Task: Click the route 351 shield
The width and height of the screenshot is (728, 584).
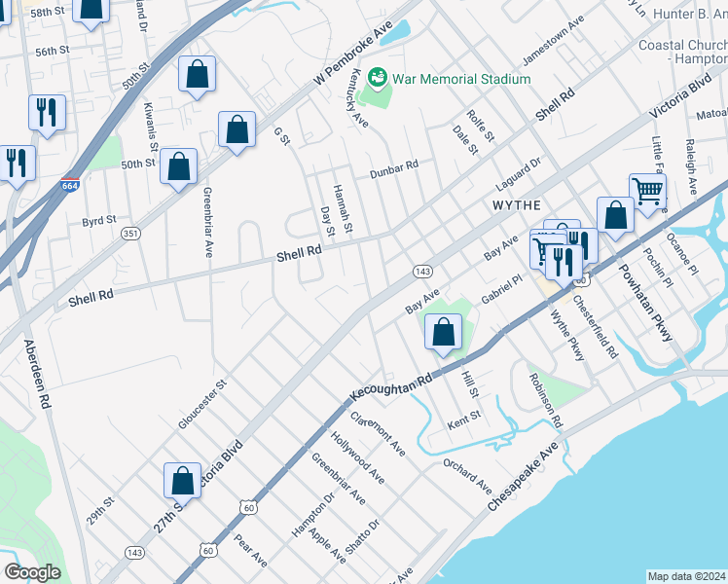Action: pos(131,233)
